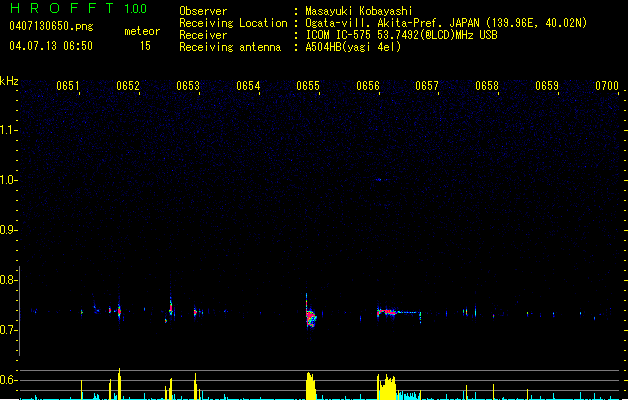Click the HROFFT 1.0.0 title text
Screen dimensions: 629x400
point(78,8)
